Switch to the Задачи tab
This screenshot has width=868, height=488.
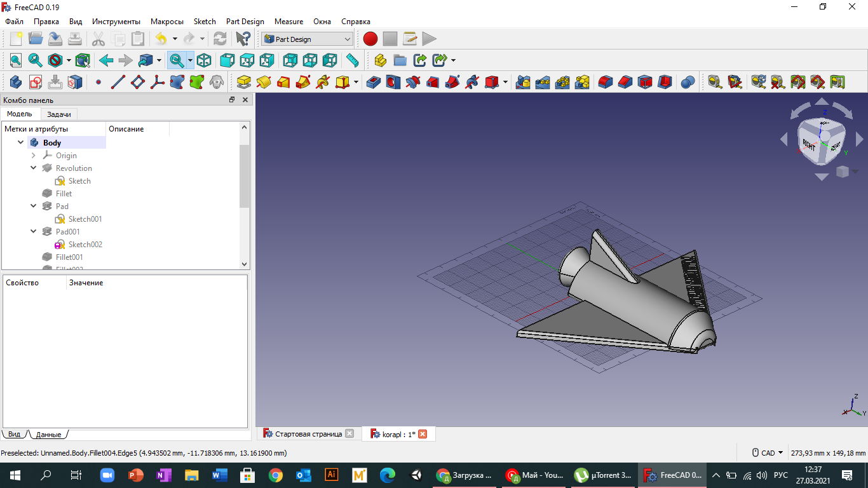pyautogui.click(x=59, y=114)
